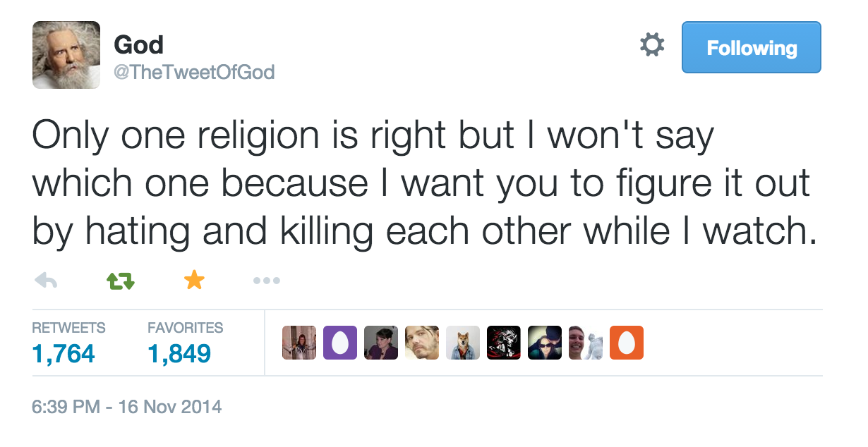
Task: Open the God profile avatar picture
Action: point(66,55)
